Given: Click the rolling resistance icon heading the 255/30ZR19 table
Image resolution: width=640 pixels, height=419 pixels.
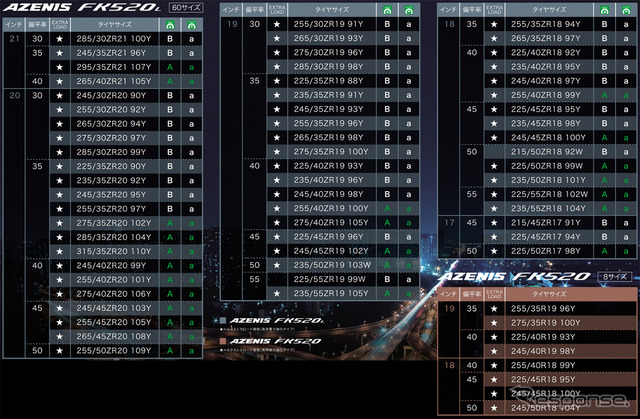Looking at the screenshot, I should tap(387, 10).
